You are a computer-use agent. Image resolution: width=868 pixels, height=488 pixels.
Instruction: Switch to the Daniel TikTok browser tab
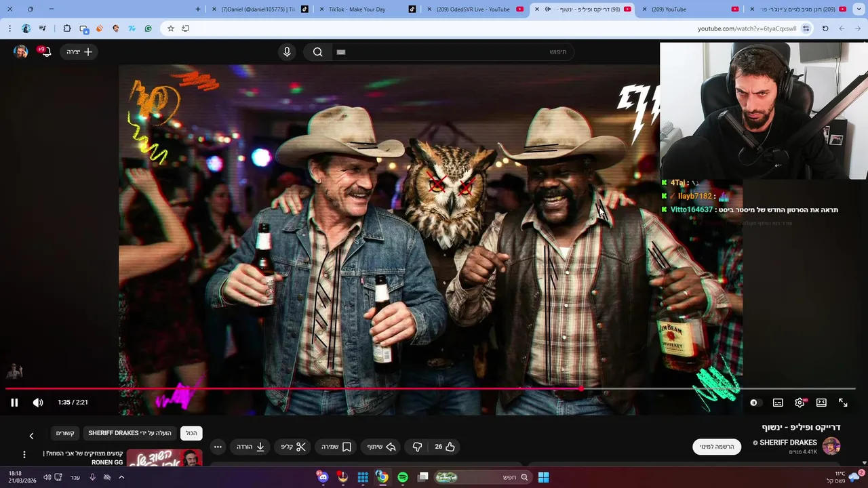pyautogui.click(x=261, y=9)
